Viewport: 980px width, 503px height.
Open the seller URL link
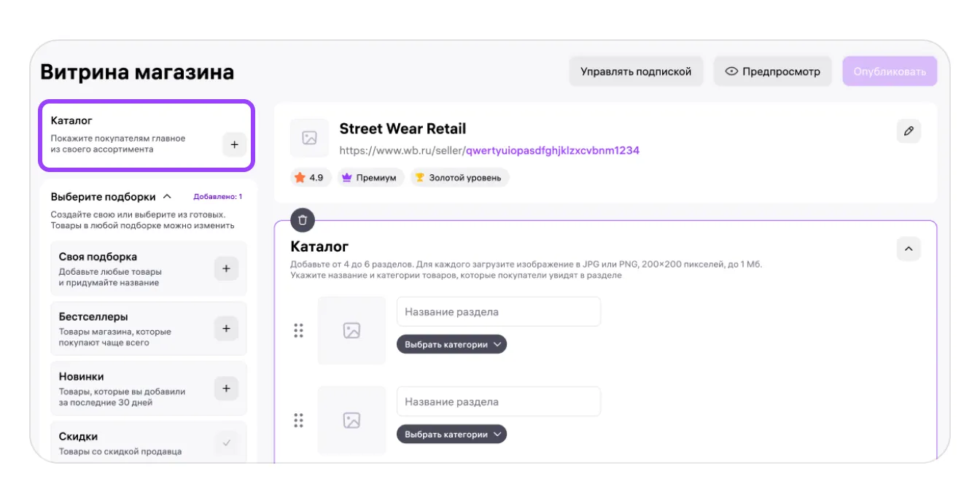click(x=489, y=151)
